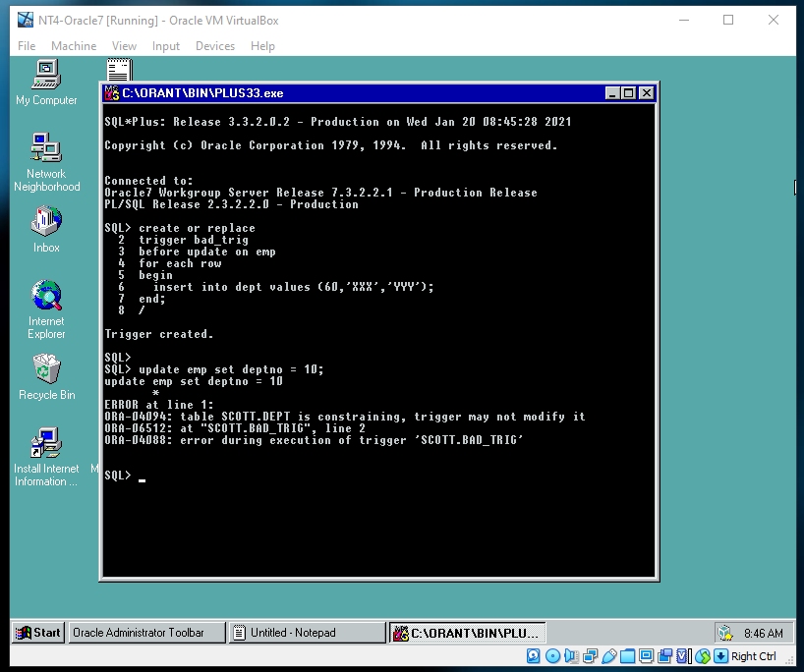
Task: Click the ORA-06512 error message line
Action: [235, 428]
